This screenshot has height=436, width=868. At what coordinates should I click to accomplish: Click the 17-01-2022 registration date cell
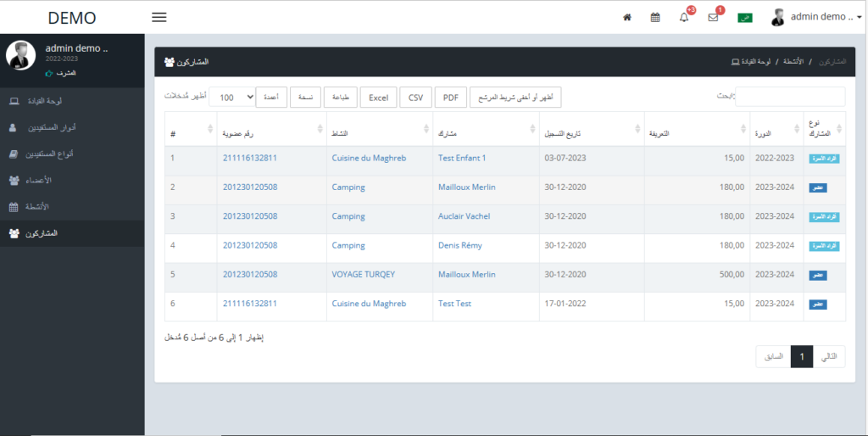pos(592,305)
